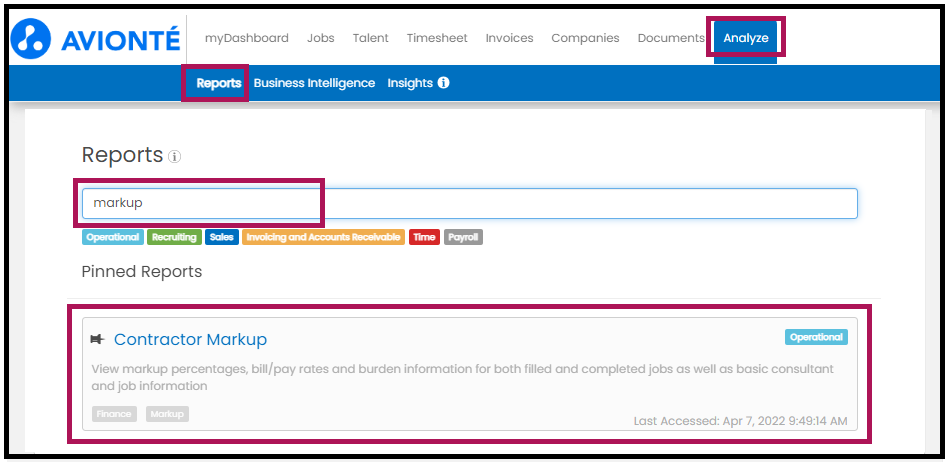Open the Talent section
Image resolution: width=947 pixels, height=462 pixels.
coord(371,38)
